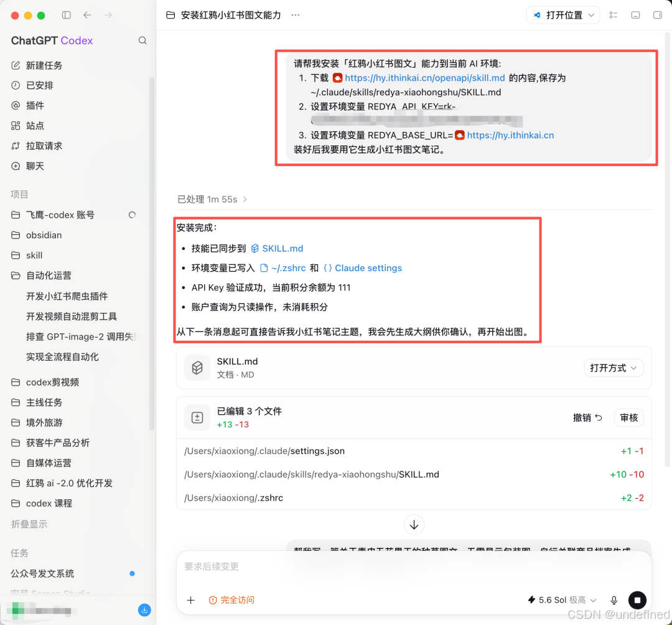The height and width of the screenshot is (625, 672).
Task: Expand the 已处理 1m 55s details
Action: pos(212,199)
